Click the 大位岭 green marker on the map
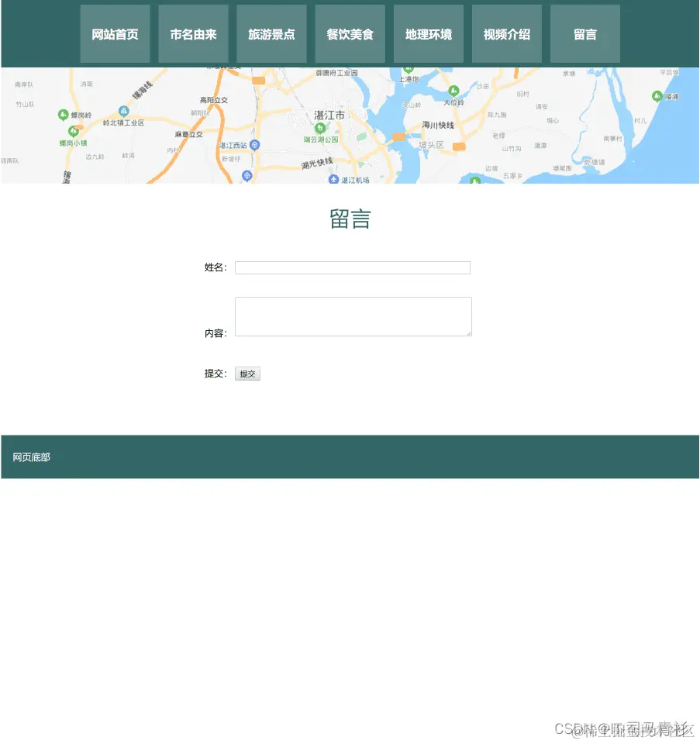The image size is (700, 744). tap(454, 90)
